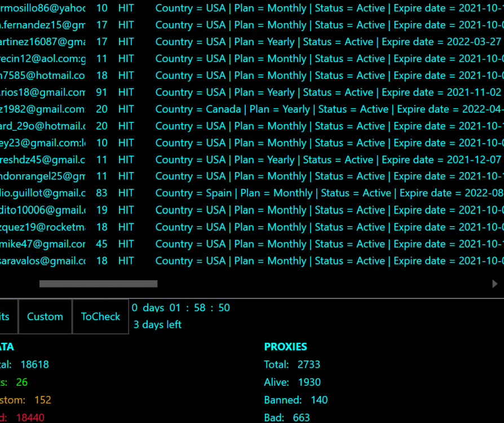
Task: Click the horizontal scrollbar under the results list
Action: tap(99, 284)
